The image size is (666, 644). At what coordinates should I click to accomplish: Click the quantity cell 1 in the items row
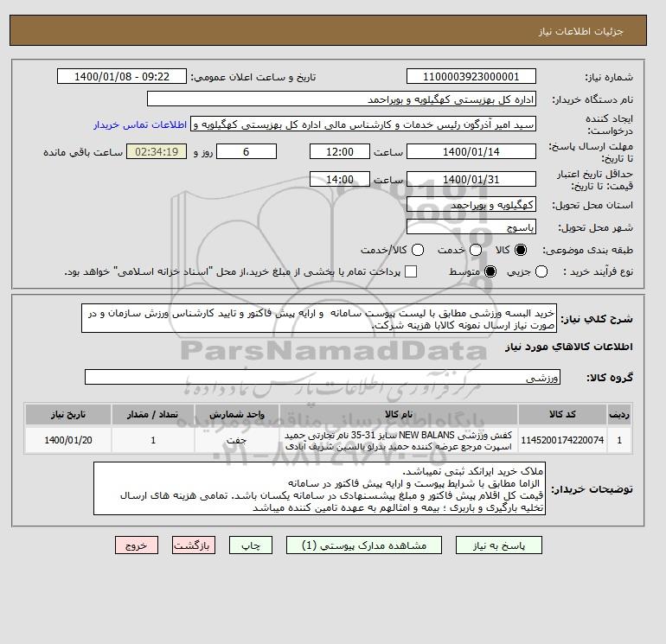coord(153,440)
